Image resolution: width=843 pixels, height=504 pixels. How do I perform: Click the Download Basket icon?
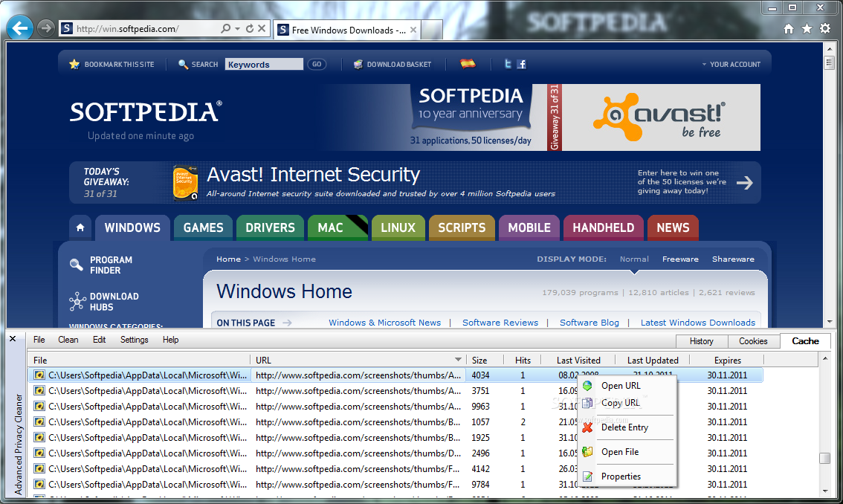[x=358, y=64]
